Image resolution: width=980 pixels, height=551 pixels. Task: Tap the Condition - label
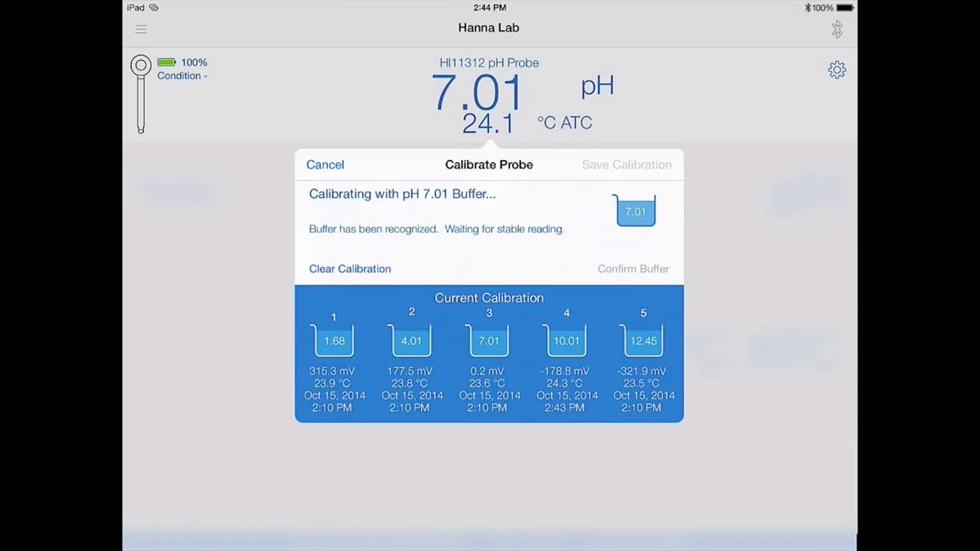coord(182,76)
